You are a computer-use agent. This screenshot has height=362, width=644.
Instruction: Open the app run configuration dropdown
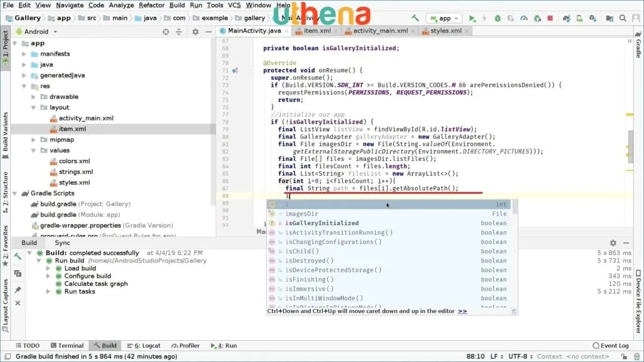coord(444,18)
